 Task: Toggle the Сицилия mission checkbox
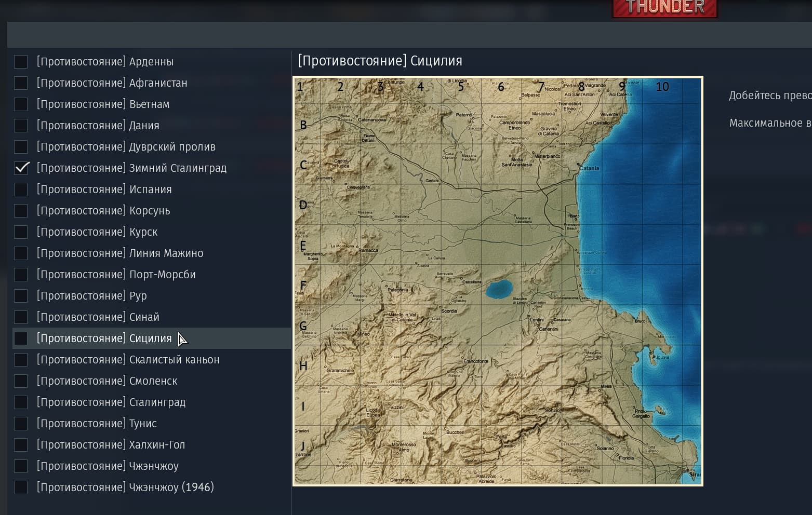pyautogui.click(x=21, y=338)
